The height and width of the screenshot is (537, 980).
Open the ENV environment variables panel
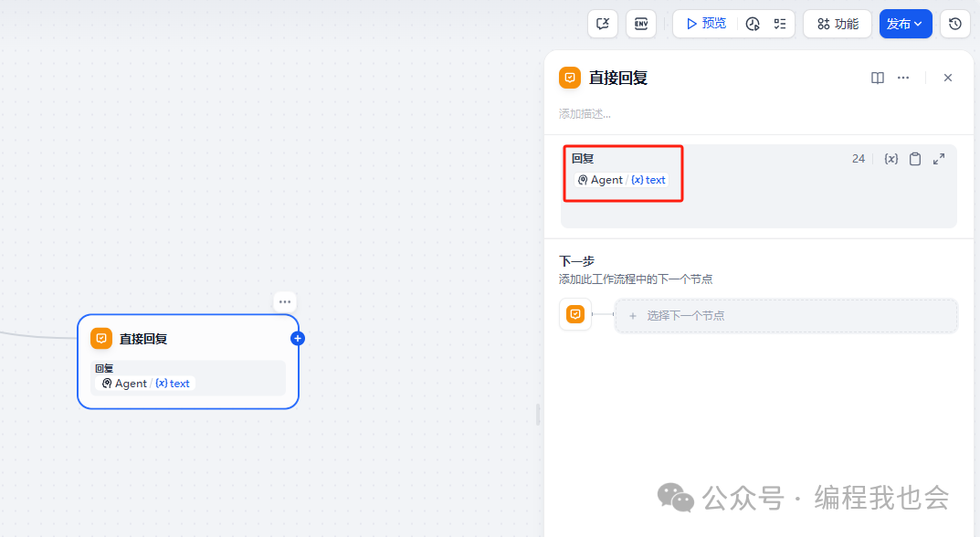[x=641, y=24]
